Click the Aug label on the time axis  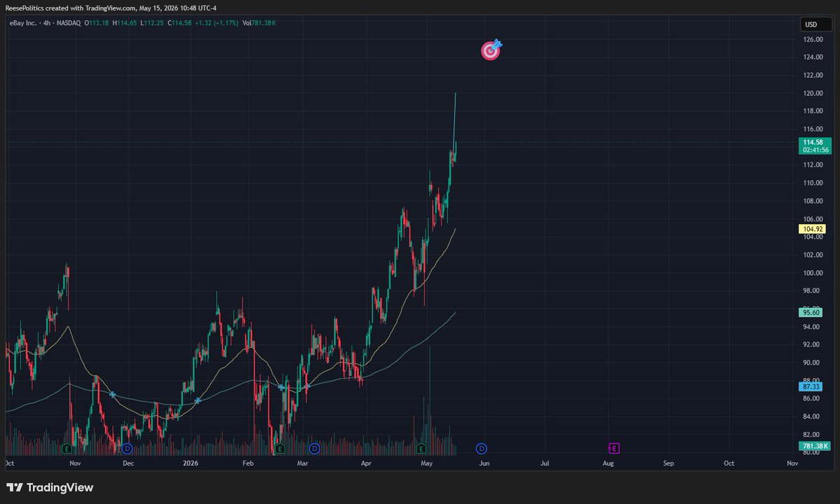tap(608, 463)
